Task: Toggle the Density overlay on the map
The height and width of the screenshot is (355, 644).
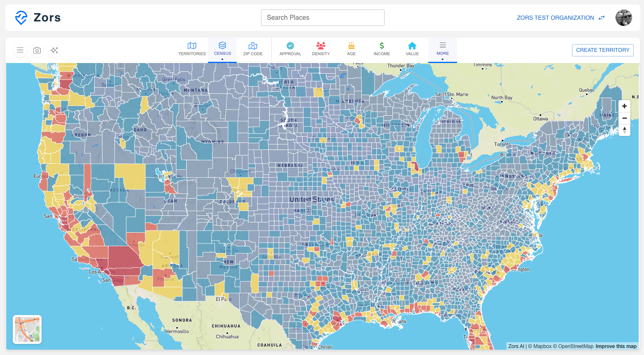Action: point(320,49)
